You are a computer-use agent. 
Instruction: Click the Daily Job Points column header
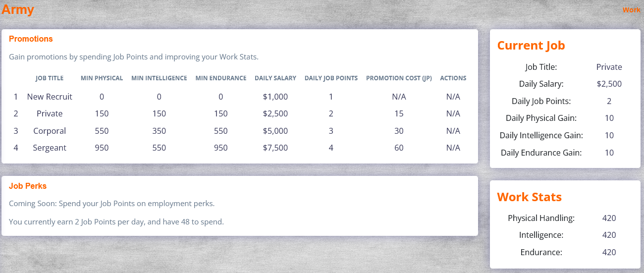(x=331, y=78)
